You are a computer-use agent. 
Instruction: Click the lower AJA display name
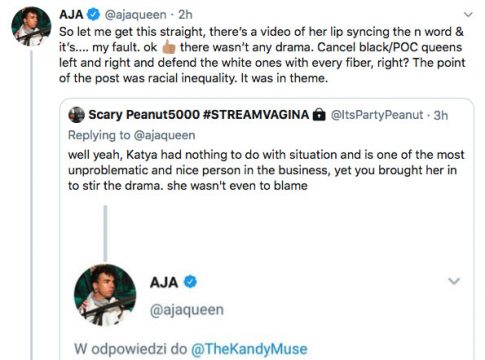pos(164,283)
